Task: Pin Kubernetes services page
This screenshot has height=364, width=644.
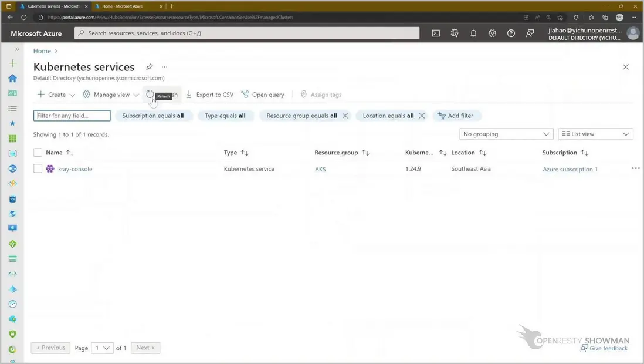Action: click(150, 66)
